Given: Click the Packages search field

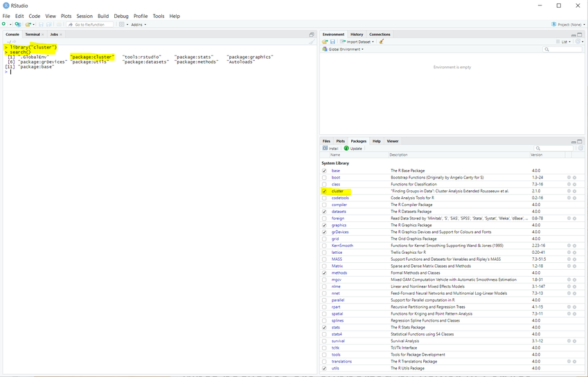Looking at the screenshot, I should click(x=554, y=148).
